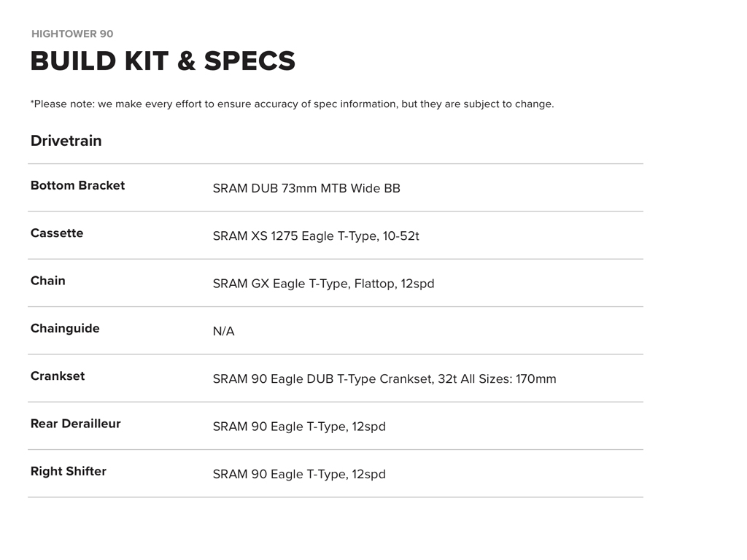Click the 170mm text in Crankset row
The image size is (747, 560).
tap(535, 379)
